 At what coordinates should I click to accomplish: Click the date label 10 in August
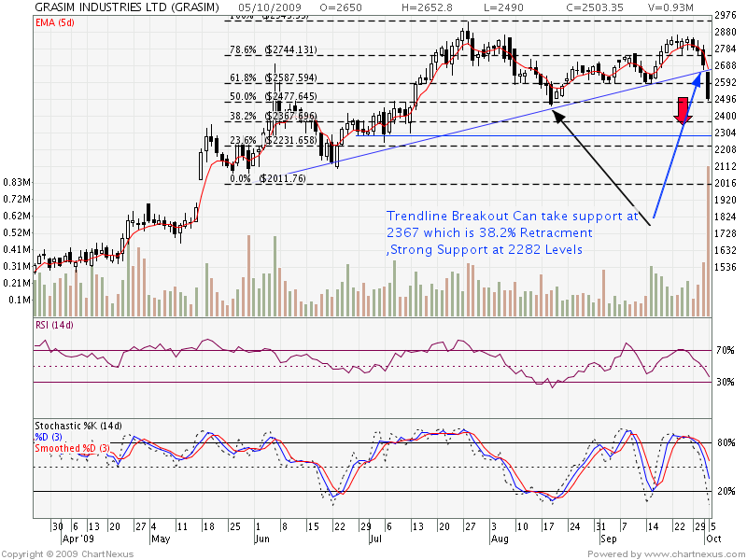point(523,526)
